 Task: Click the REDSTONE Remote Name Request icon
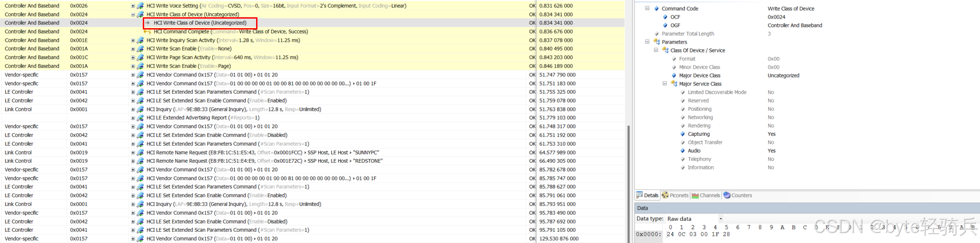(x=140, y=161)
